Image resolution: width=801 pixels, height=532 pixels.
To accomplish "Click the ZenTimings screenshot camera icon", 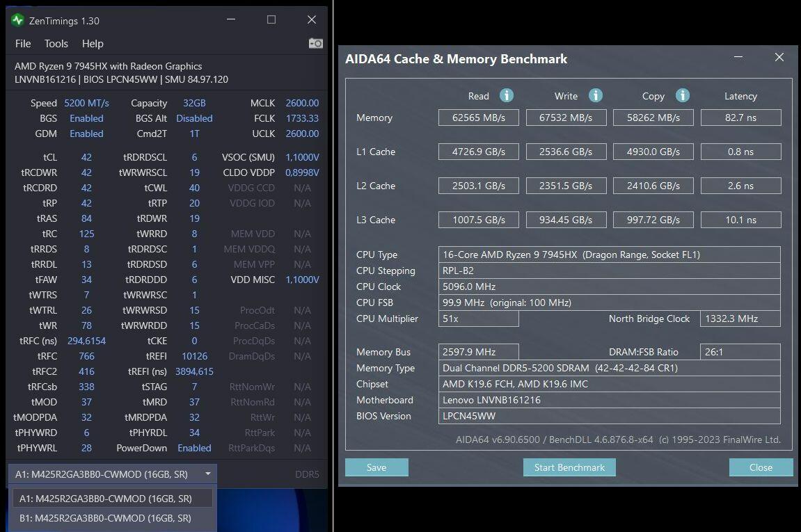I will [315, 43].
